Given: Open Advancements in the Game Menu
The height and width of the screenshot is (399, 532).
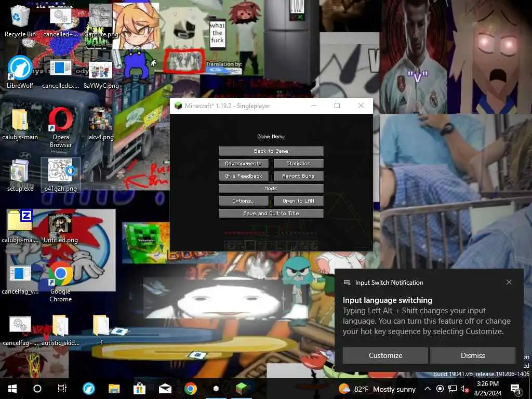Looking at the screenshot, I should (243, 164).
